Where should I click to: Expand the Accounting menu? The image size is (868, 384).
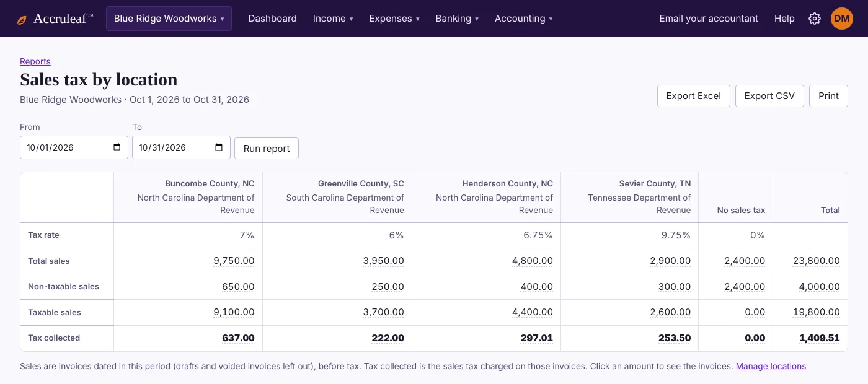(524, 19)
